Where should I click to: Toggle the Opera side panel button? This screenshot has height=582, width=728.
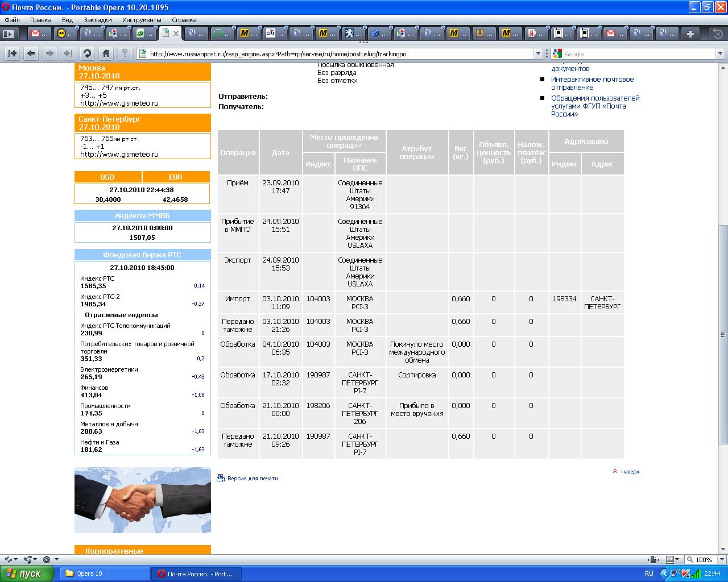click(9, 34)
